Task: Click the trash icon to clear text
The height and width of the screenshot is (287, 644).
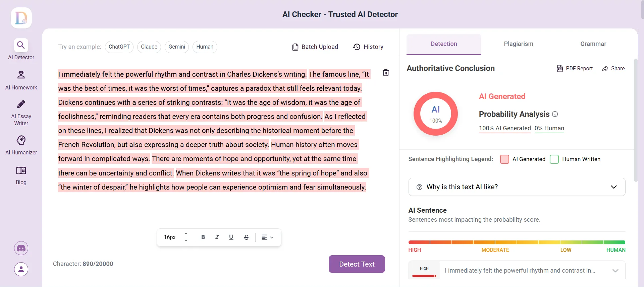Action: click(x=386, y=73)
